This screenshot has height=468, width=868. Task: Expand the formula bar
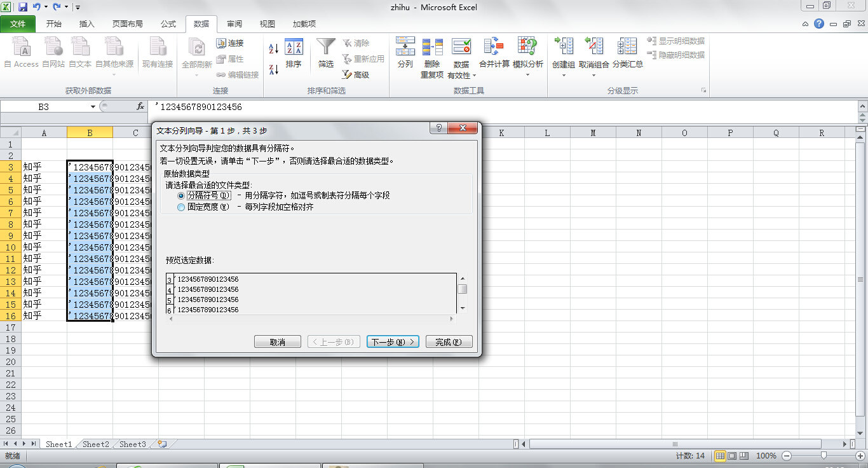pyautogui.click(x=862, y=107)
